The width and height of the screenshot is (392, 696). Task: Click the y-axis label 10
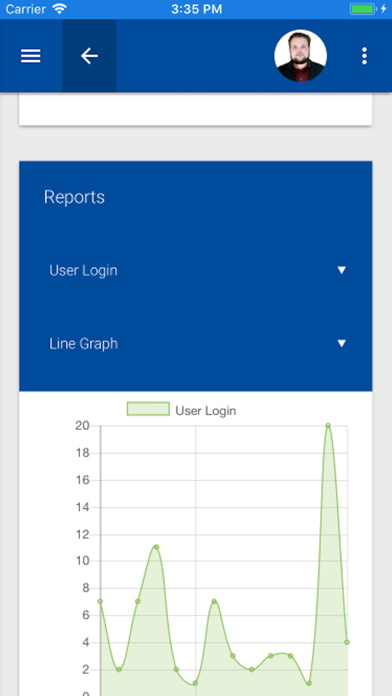click(x=82, y=561)
